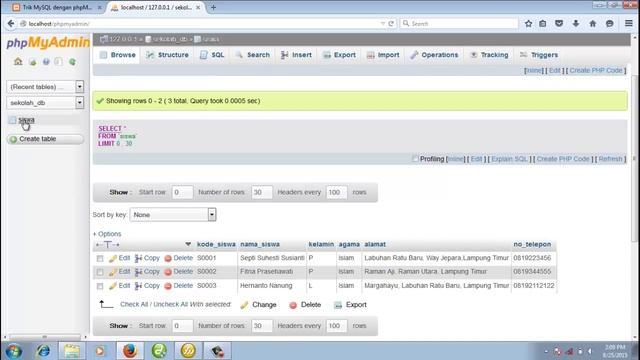Click Check All link
Image resolution: width=640 pixels, height=360 pixels.
coord(135,304)
